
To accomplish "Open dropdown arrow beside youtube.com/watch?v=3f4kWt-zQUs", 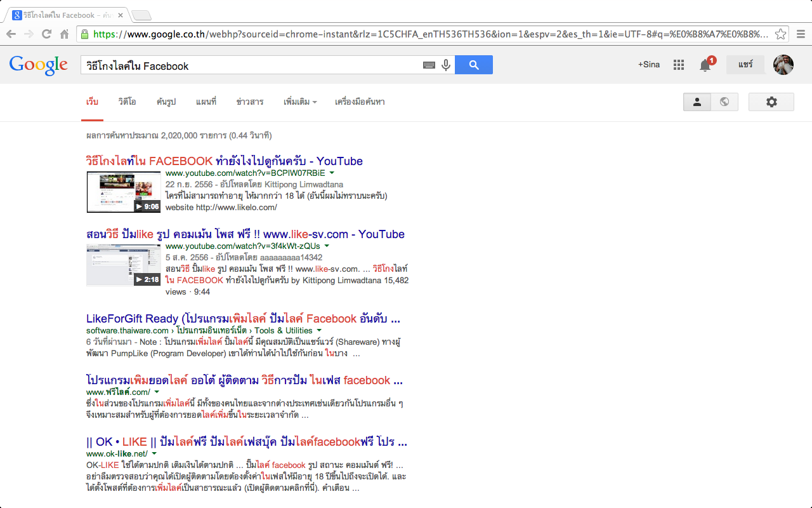I will click(327, 246).
